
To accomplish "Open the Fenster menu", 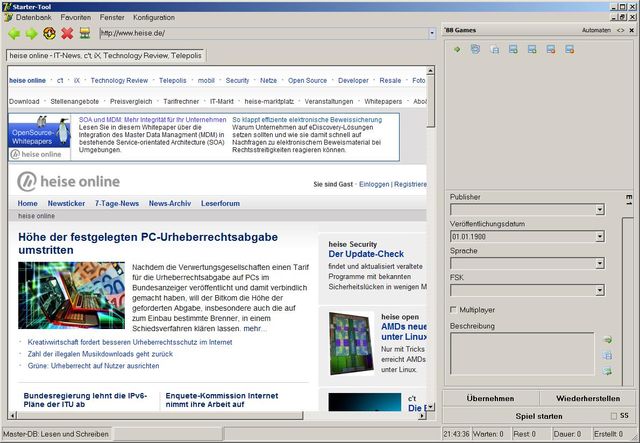I will [x=112, y=18].
